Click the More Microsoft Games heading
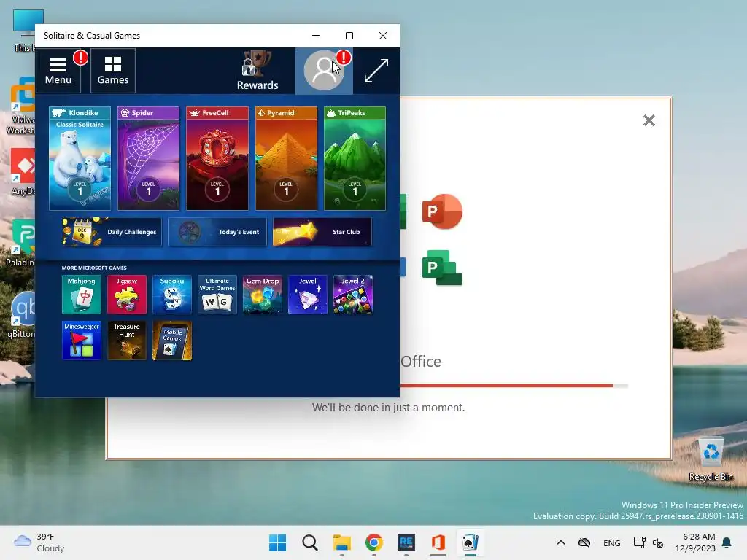Screen dimensions: 747x560 point(94,268)
